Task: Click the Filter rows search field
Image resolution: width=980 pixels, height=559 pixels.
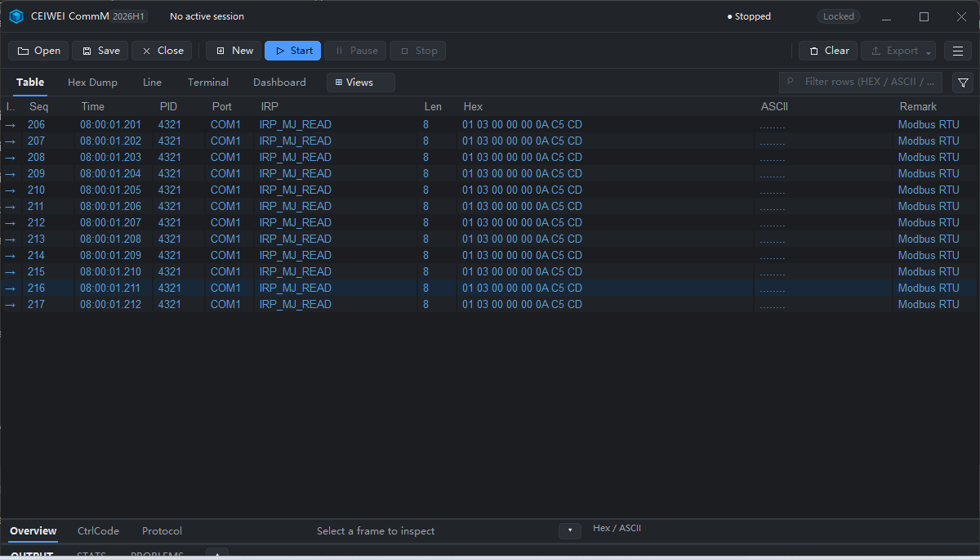Action: tap(861, 82)
